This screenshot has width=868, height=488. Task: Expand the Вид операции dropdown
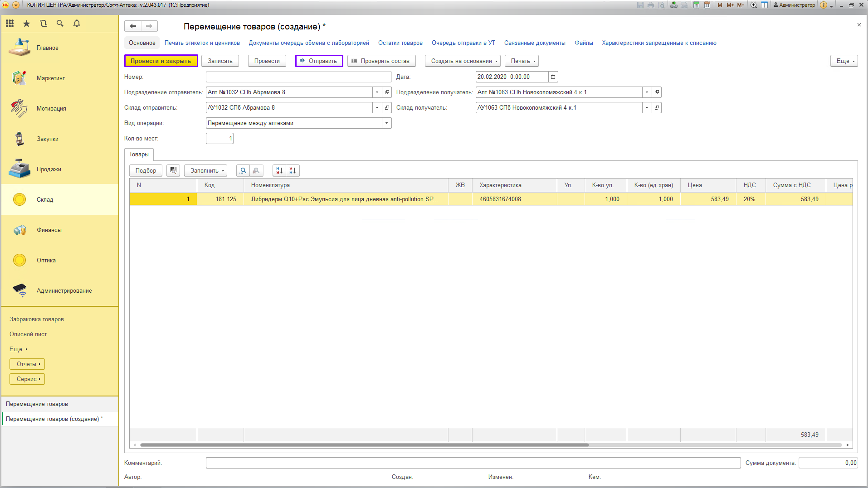coord(386,123)
